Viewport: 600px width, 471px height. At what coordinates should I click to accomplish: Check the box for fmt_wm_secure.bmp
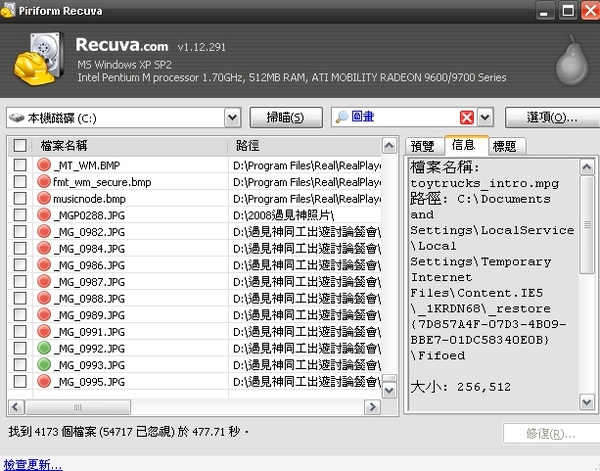[x=20, y=181]
